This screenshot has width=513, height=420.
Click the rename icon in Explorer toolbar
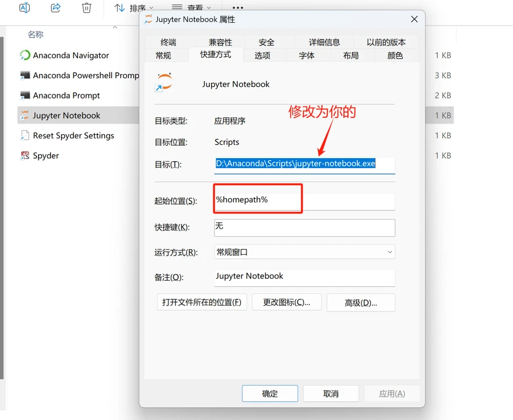coord(24,7)
